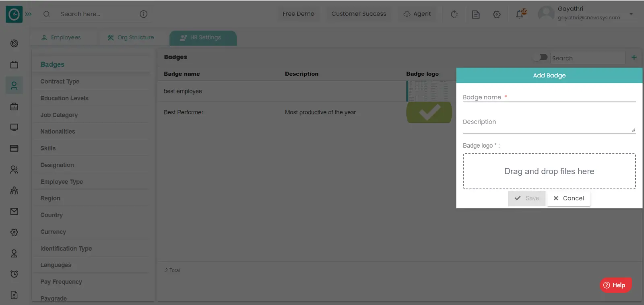Screen dimensions: 644x305
Task: Open the notifications bell
Action: coord(520,14)
